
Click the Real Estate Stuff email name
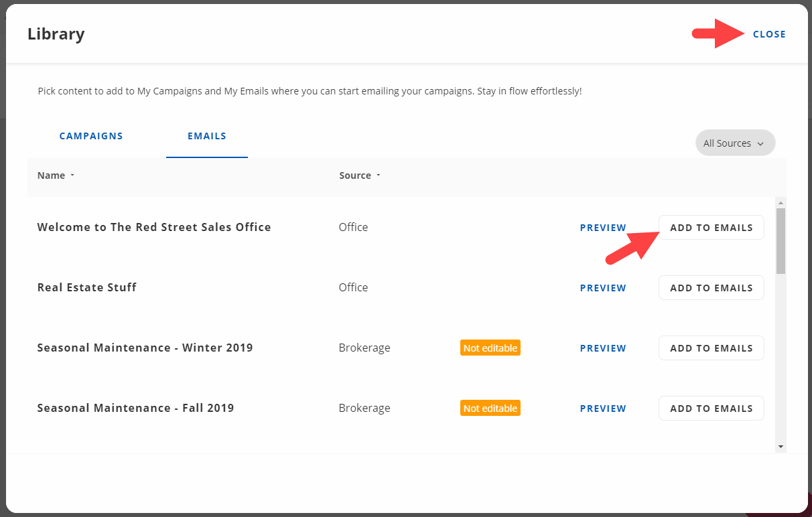click(87, 287)
